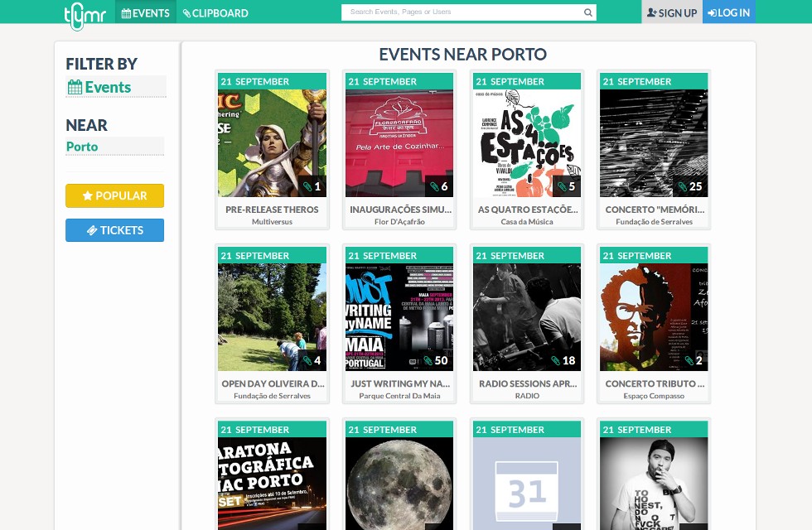The height and width of the screenshot is (530, 812).
Task: Select the Events filter option
Action: pos(116,87)
